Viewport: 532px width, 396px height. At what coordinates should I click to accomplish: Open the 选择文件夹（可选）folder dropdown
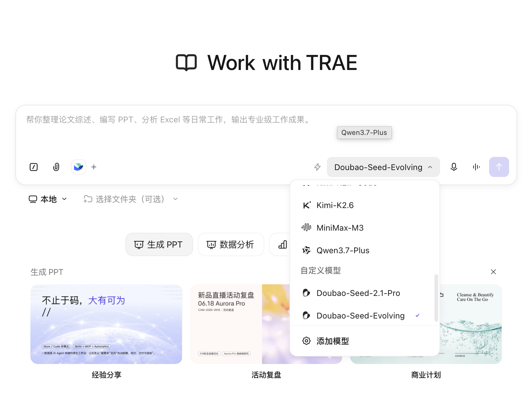tap(130, 199)
